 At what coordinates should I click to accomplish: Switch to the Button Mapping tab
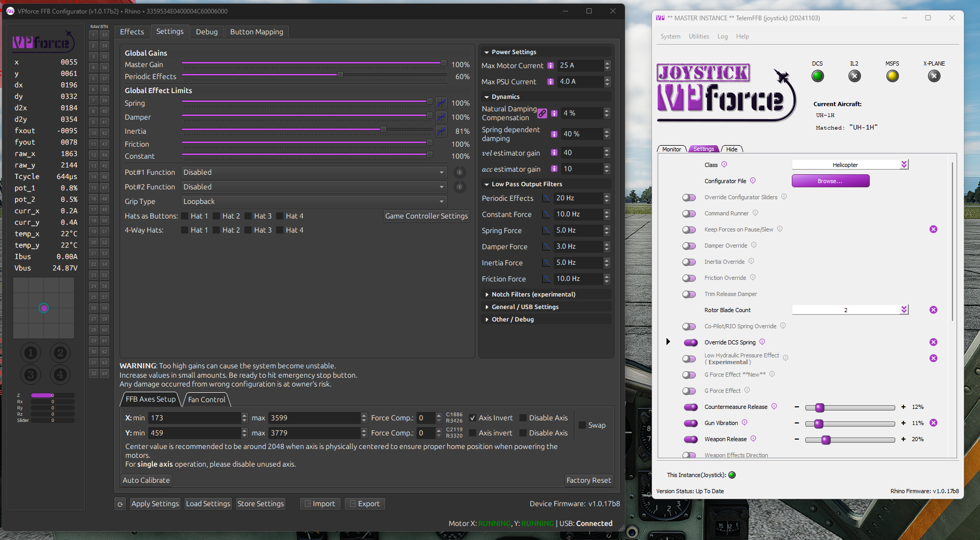click(256, 32)
